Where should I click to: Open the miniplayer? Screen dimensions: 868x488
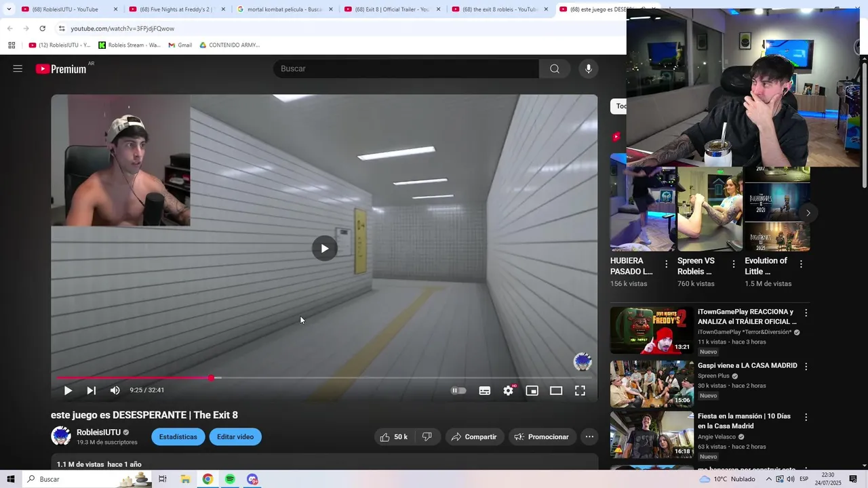[x=532, y=390]
